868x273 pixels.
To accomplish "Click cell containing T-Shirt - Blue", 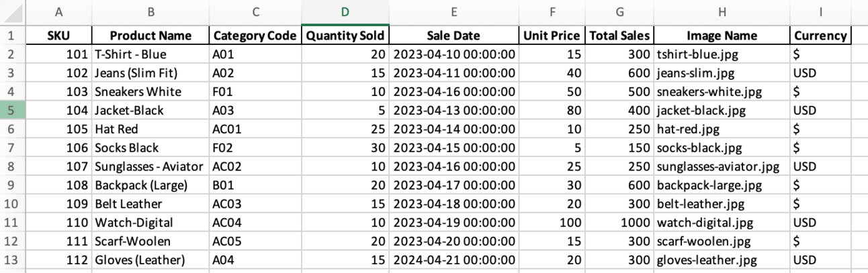I will (x=150, y=54).
